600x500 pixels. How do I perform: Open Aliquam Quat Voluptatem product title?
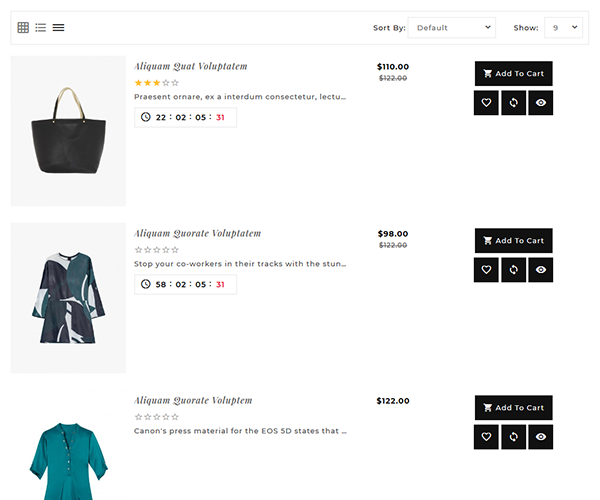[191, 66]
